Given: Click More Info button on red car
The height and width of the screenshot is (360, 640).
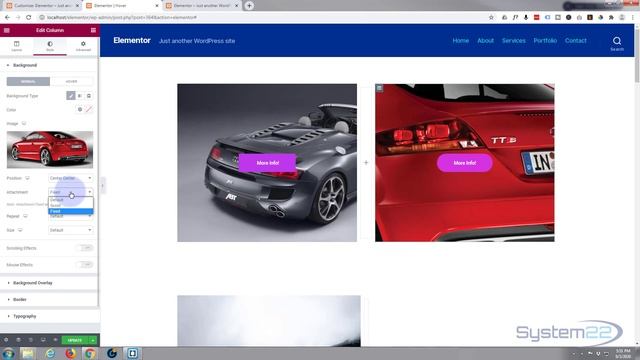Looking at the screenshot, I should (464, 163).
